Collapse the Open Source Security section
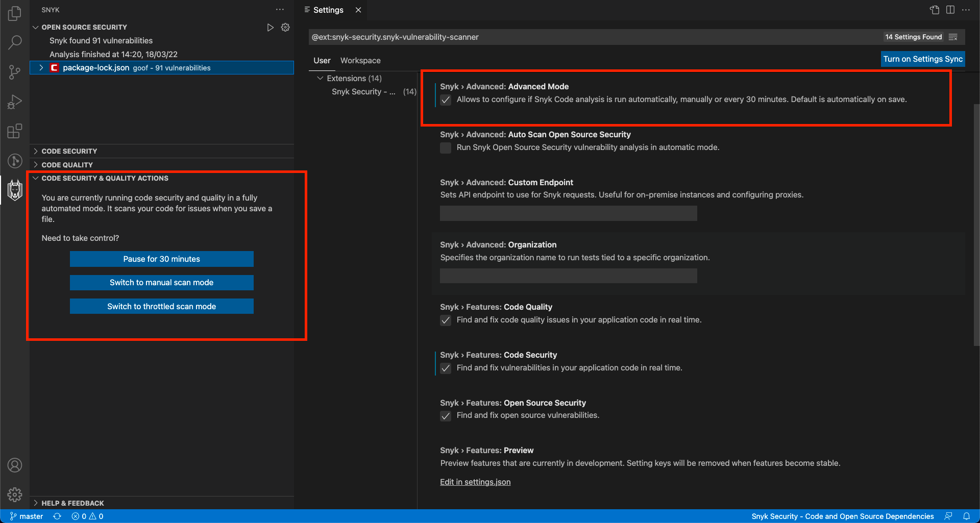This screenshot has height=523, width=980. click(x=35, y=27)
